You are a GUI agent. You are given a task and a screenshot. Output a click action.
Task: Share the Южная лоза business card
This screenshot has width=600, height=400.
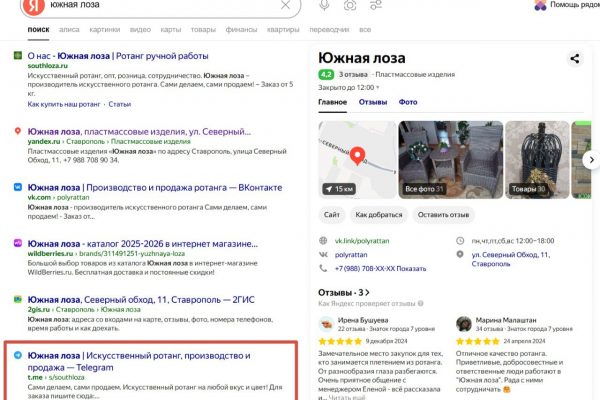tap(575, 59)
